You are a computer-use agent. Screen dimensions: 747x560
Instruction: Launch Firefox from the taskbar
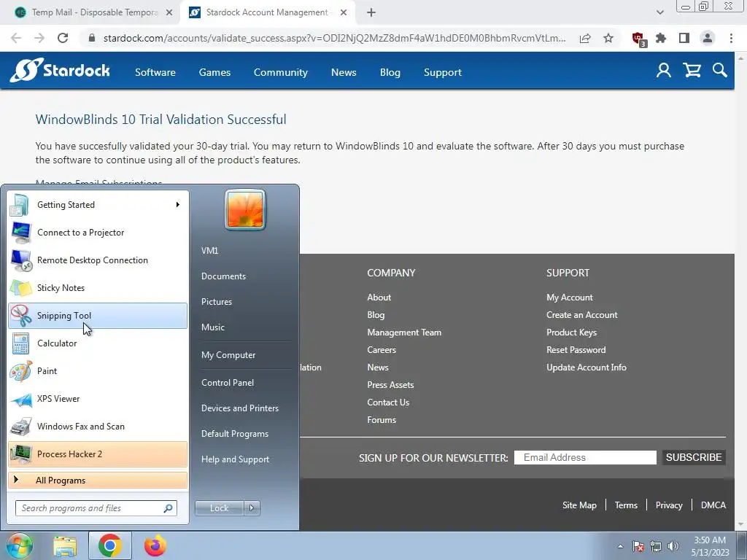tap(155, 546)
